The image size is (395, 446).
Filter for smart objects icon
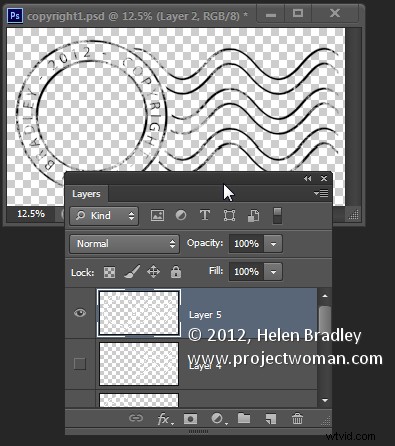pyautogui.click(x=254, y=216)
